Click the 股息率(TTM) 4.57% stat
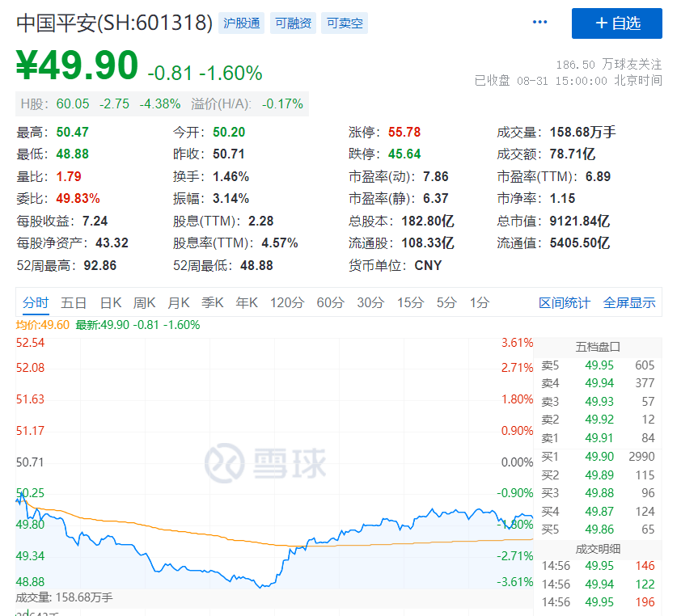 tap(235, 243)
